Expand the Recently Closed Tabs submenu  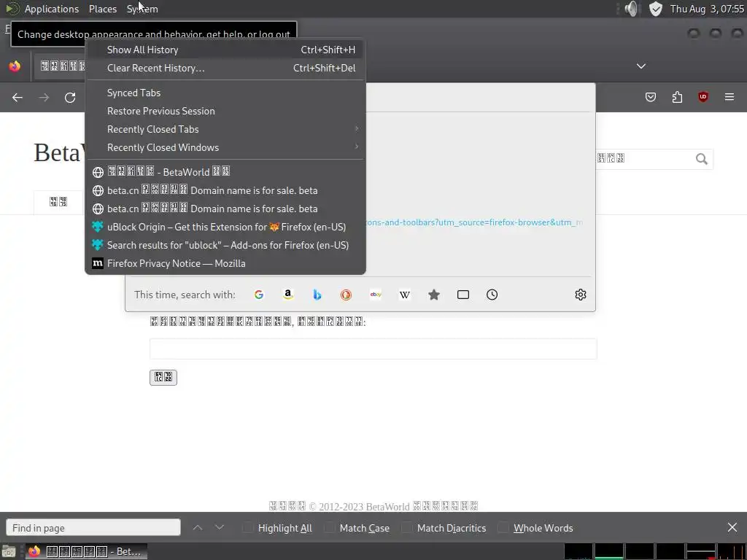[x=225, y=129]
